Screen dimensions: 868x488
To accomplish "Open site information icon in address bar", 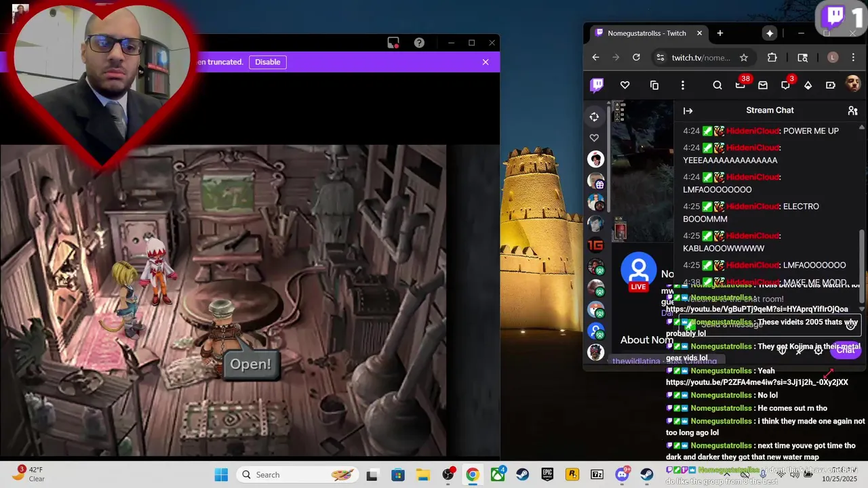I will tap(660, 58).
